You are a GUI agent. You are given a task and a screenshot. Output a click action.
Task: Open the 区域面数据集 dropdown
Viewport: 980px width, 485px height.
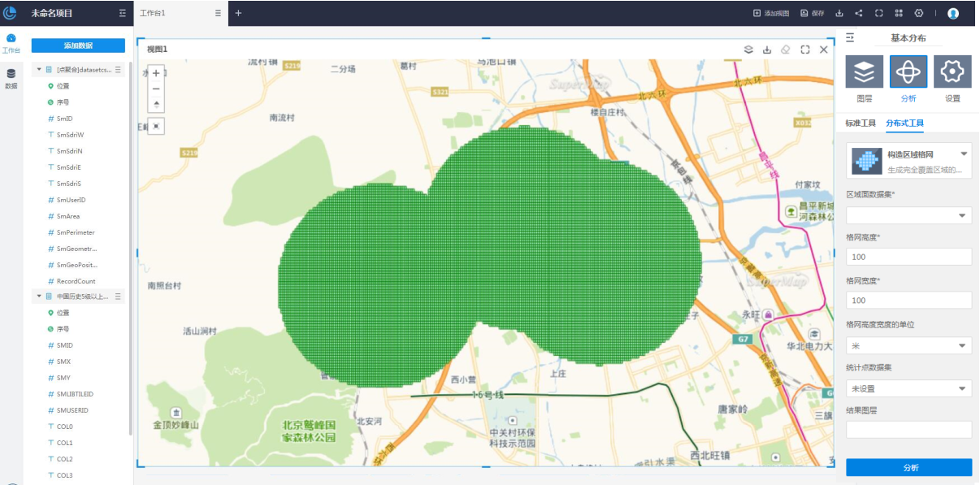click(x=908, y=215)
